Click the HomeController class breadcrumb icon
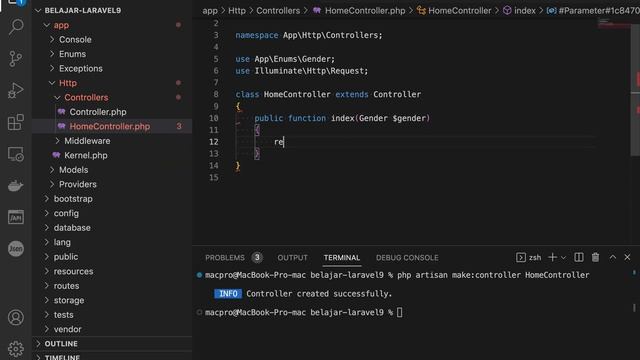640x360 pixels. tap(421, 11)
